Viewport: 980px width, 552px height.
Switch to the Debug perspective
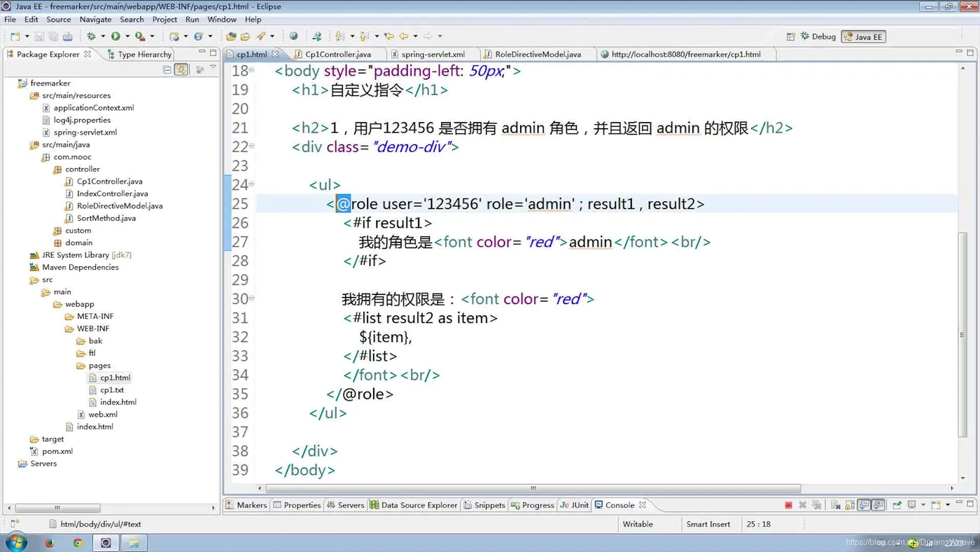tap(818, 36)
